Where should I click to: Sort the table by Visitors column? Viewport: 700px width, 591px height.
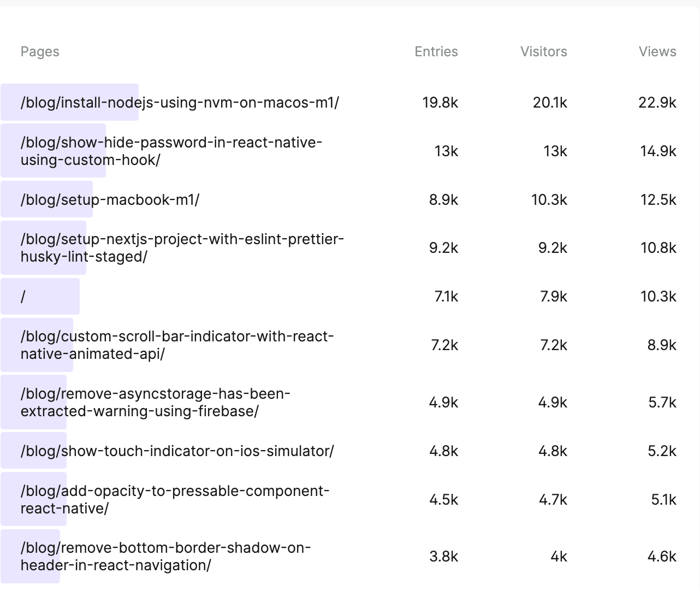[x=544, y=51]
